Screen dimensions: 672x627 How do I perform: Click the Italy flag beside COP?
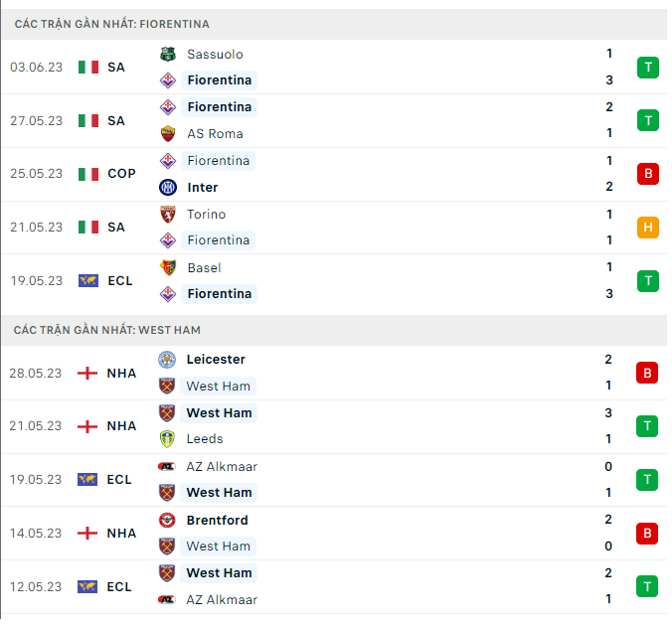[88, 174]
